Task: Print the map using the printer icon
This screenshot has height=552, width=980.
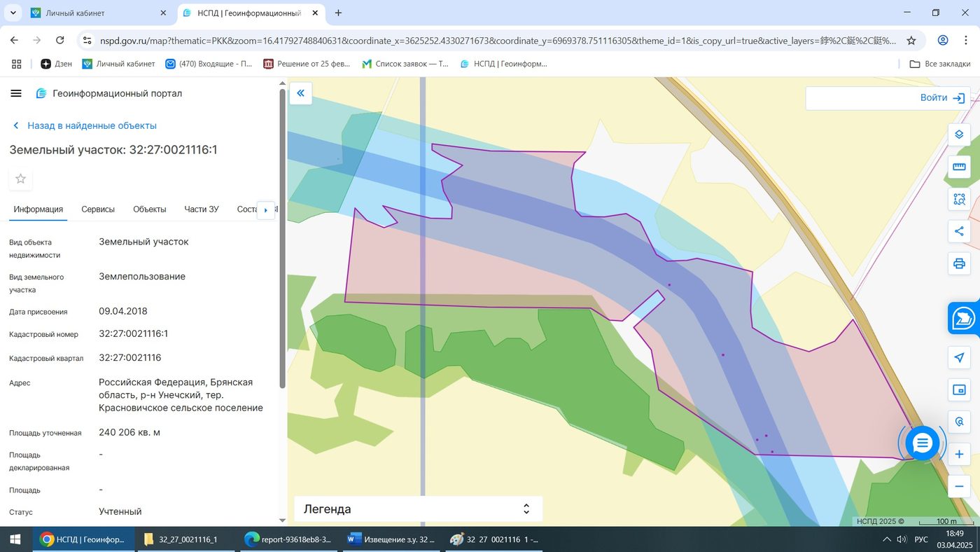Action: [959, 264]
